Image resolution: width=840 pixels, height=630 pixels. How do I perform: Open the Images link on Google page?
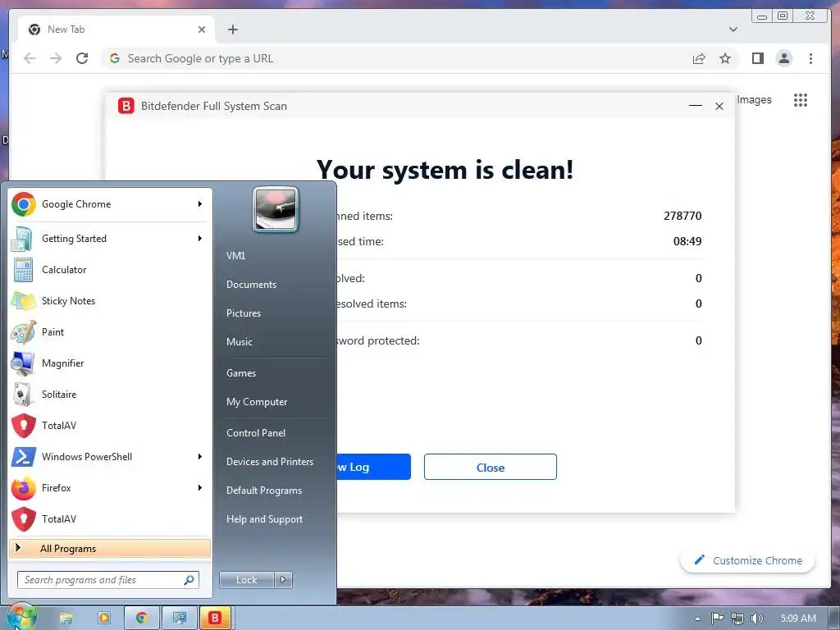point(754,99)
